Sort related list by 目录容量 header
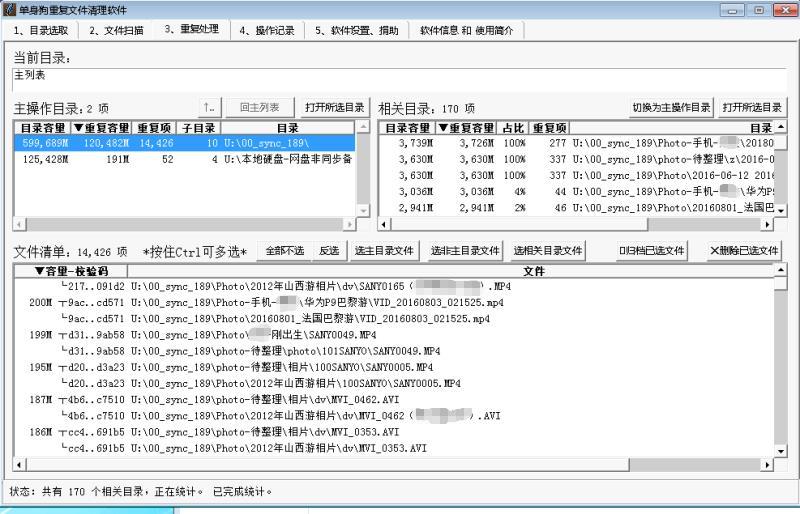The width and height of the screenshot is (800, 514). point(407,128)
